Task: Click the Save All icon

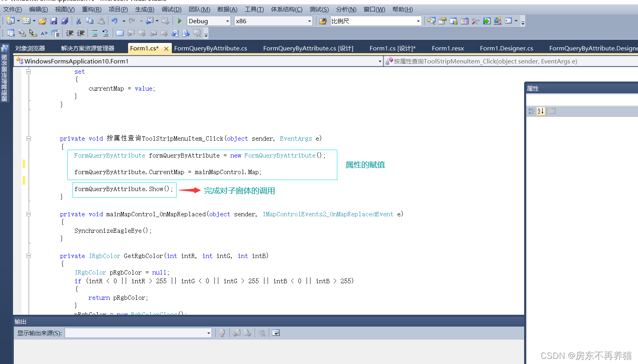Action: (65, 21)
